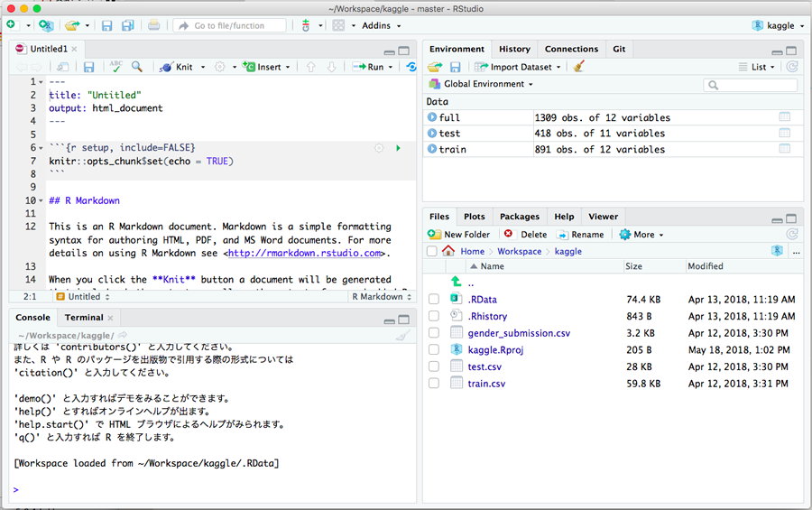Screen dimensions: 812x510
Task: Toggle the select-all files checkbox
Action: 432,251
